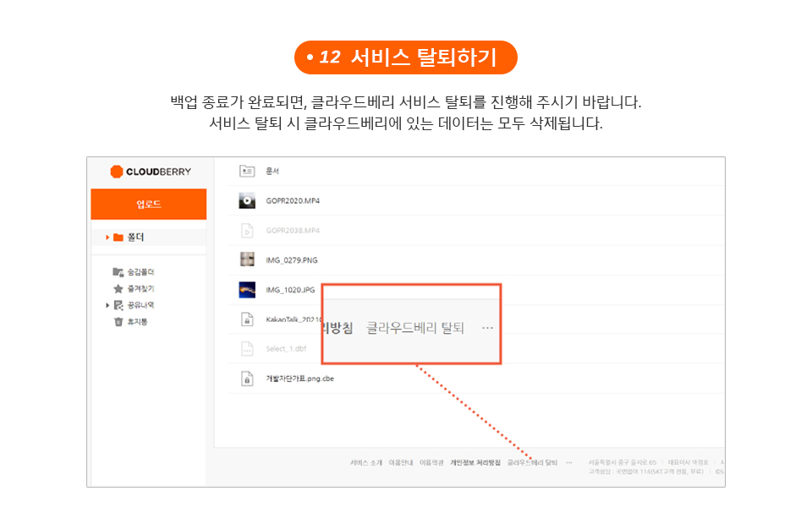Click the locked 개발자단가표.png.cbe file icon
This screenshot has width=812, height=524.
pyautogui.click(x=247, y=379)
